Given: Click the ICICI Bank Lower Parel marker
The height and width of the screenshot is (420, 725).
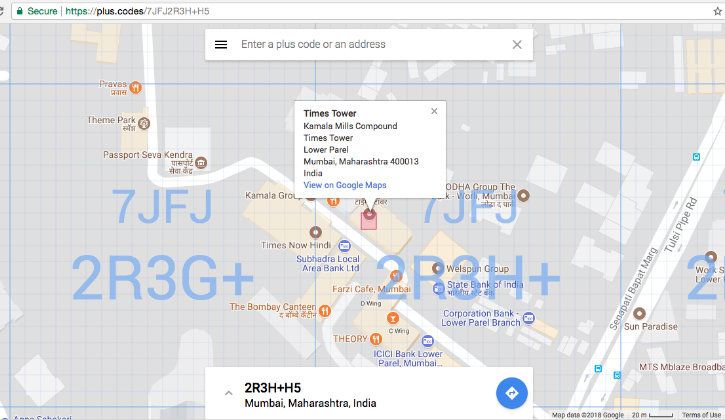Looking at the screenshot, I should pyautogui.click(x=428, y=341).
